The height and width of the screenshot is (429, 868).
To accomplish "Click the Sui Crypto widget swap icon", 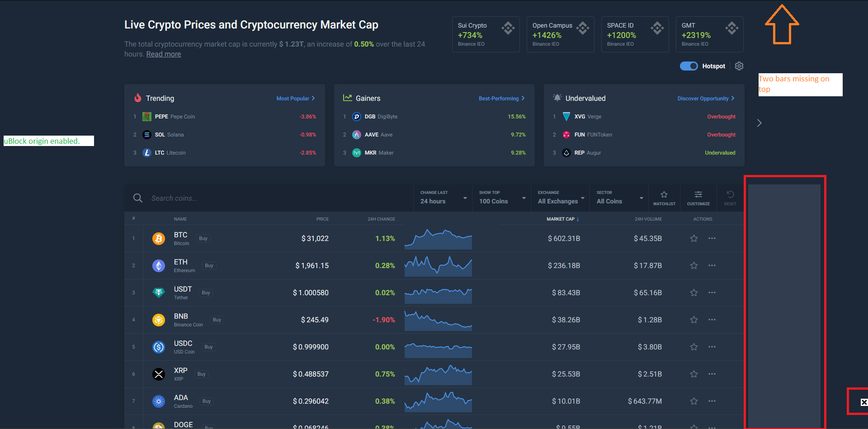I will (508, 28).
